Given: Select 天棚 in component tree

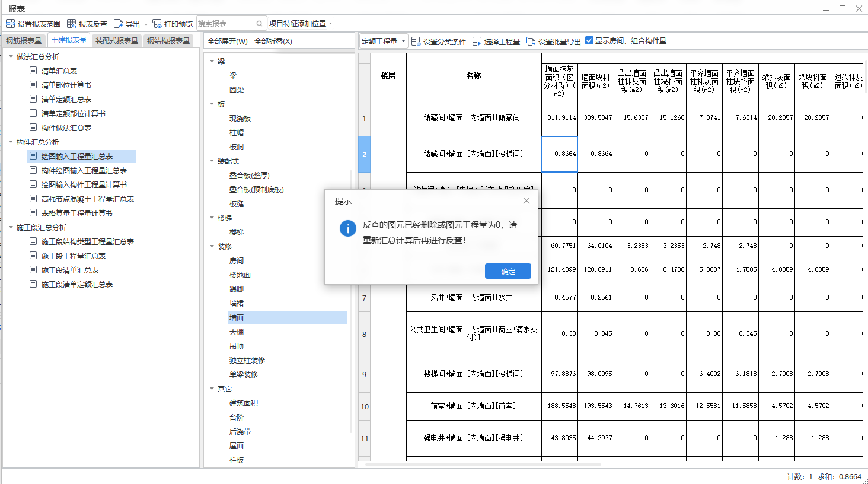Looking at the screenshot, I should pos(237,332).
